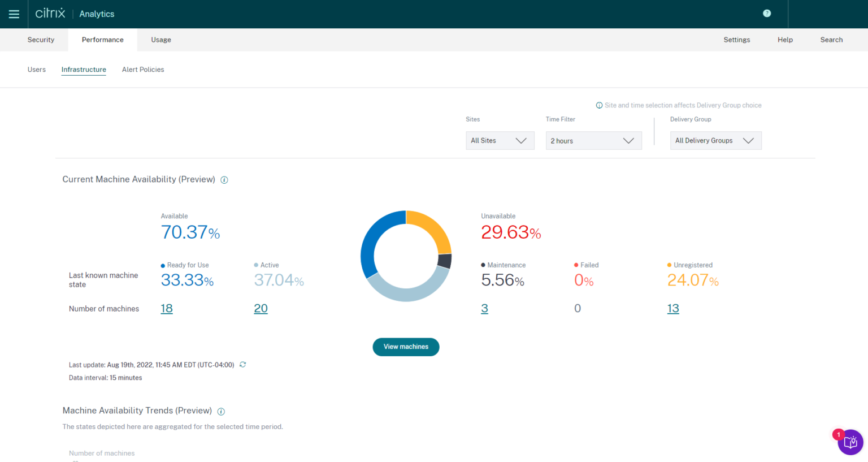
Task: Refresh the last update timestamp
Action: pos(242,365)
